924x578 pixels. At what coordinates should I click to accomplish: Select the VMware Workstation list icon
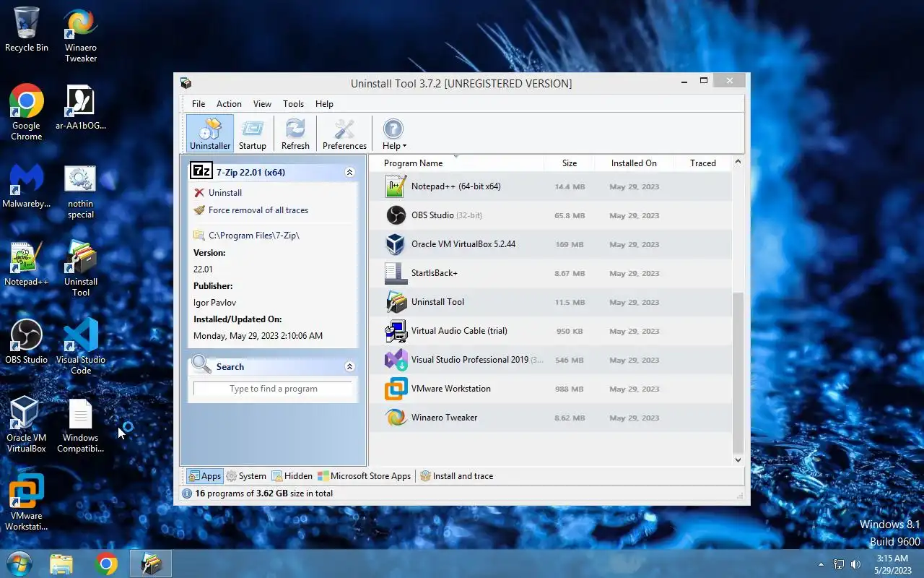(x=396, y=389)
